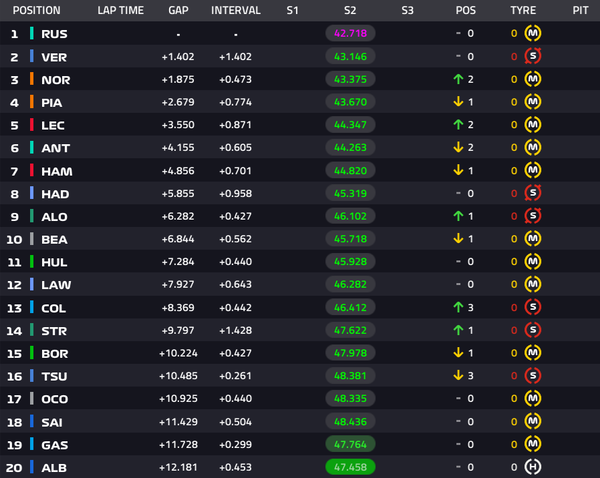Click the medium tyre icon for OCO
This screenshot has height=478, width=600.
[533, 398]
